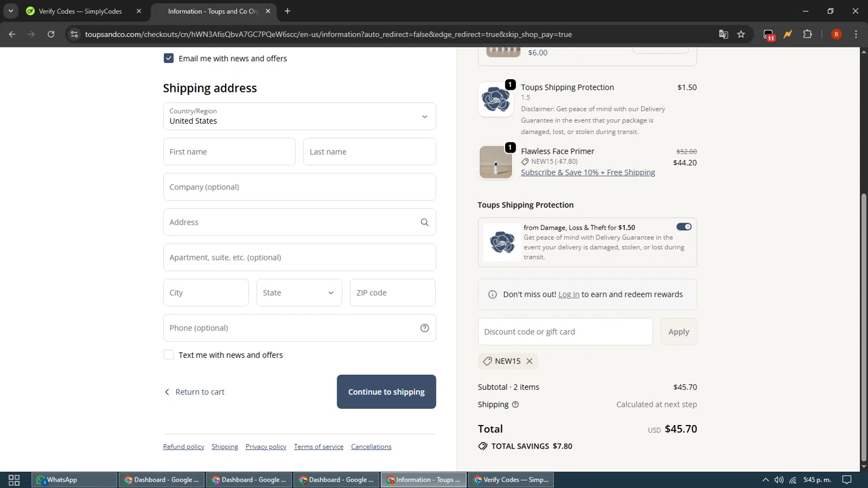Switch to first Dashboard Google taskbar window
This screenshot has width=868, height=488.
(161, 480)
